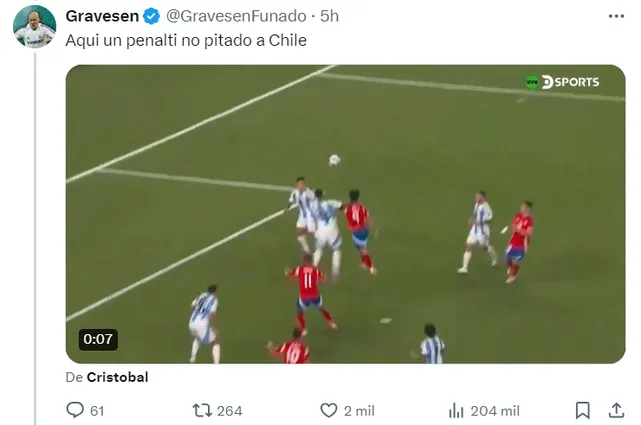Play the football match video
Screen dimensions: 641x425
coord(345,214)
